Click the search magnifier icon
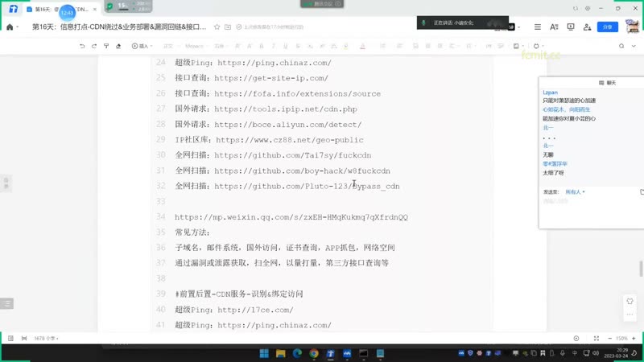 (621, 46)
